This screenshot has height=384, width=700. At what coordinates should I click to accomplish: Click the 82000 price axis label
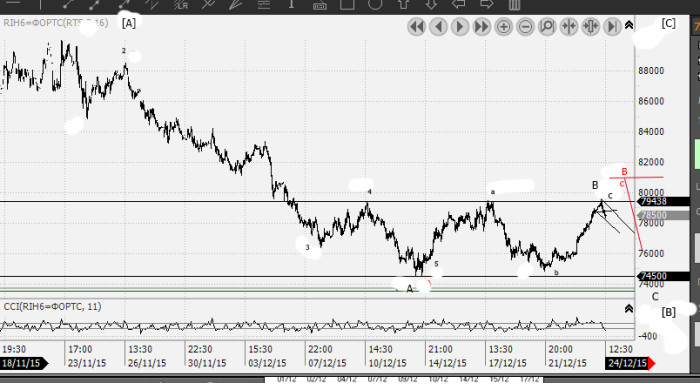(x=651, y=162)
